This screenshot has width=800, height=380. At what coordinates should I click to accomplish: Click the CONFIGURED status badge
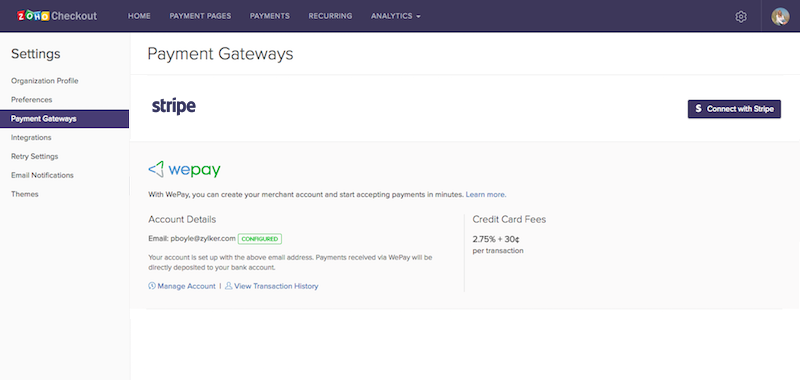point(260,239)
